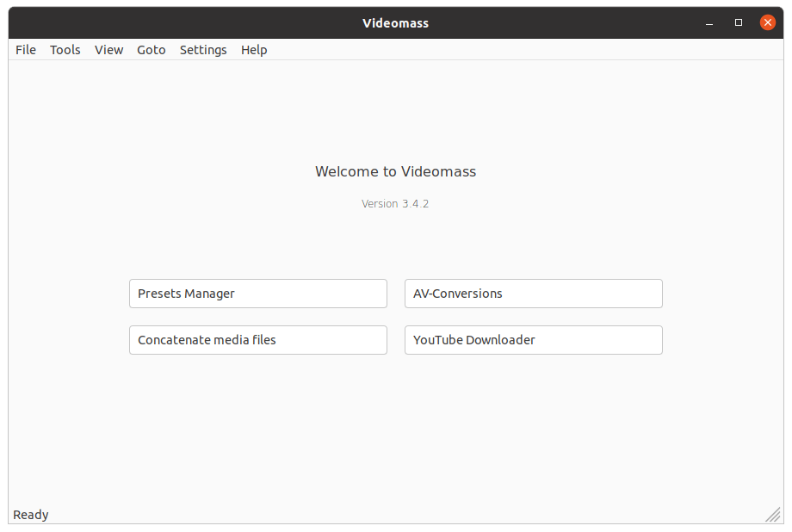Click the Welcome to Videomass heading

coord(395,172)
